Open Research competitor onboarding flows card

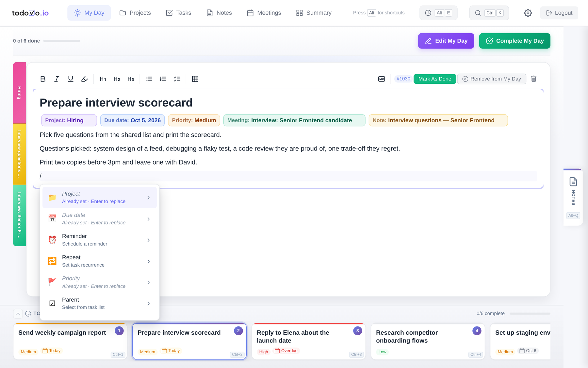(x=428, y=342)
